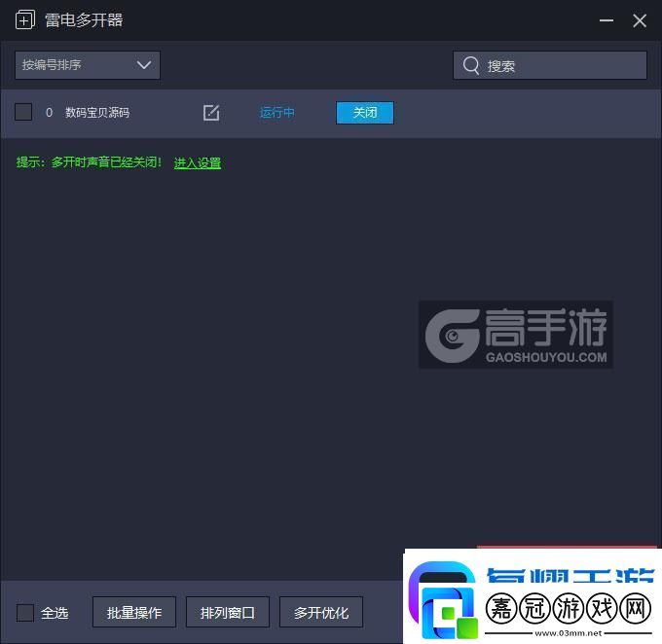Viewport: 662px width, 644px height.
Task: Click the 排列窗口 button
Action: (228, 612)
